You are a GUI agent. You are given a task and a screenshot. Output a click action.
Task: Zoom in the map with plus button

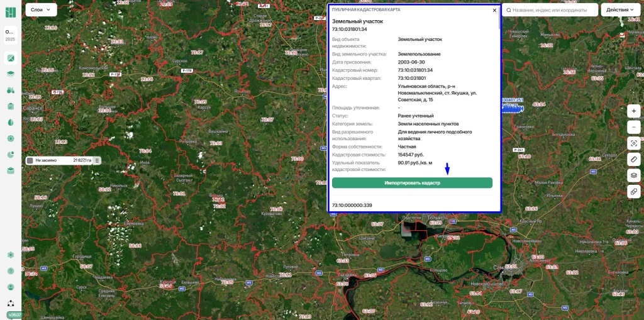point(634,111)
